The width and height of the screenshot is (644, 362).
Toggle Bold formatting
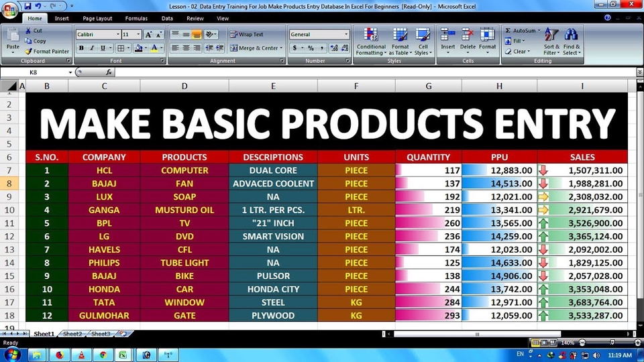[x=81, y=48]
